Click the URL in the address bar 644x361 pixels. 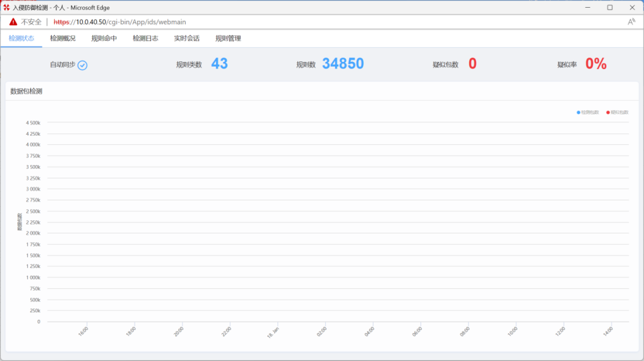point(119,22)
